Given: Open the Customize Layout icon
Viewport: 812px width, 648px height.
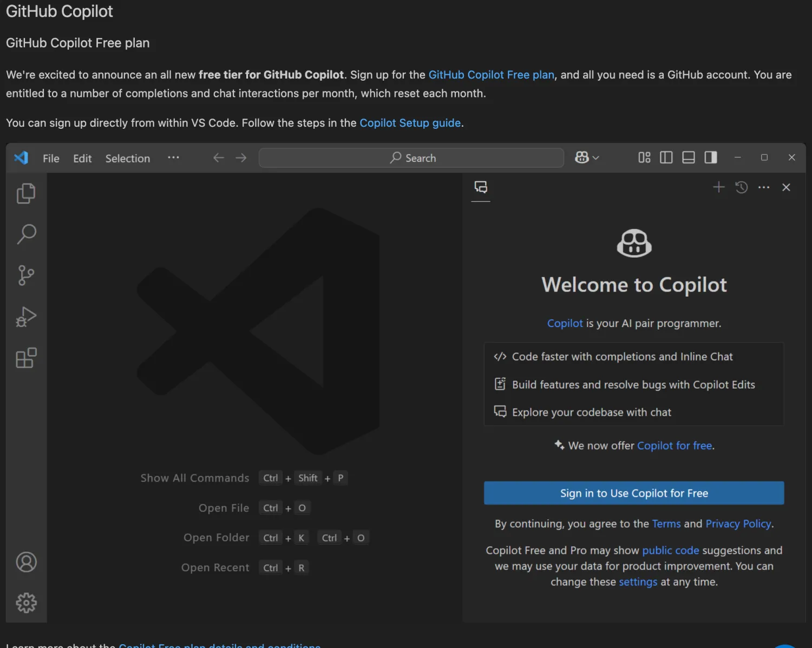Looking at the screenshot, I should (644, 158).
